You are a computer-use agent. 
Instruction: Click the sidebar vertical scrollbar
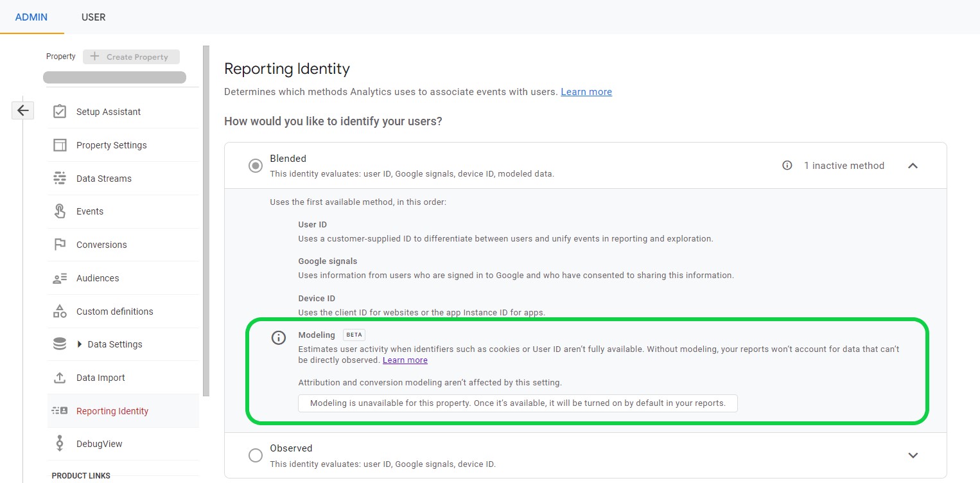point(206,218)
